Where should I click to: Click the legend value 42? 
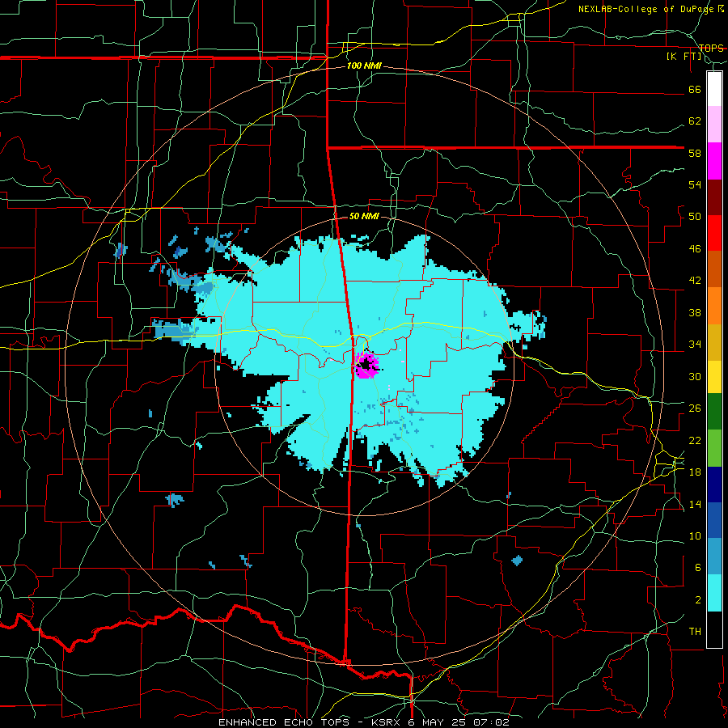pyautogui.click(x=695, y=281)
